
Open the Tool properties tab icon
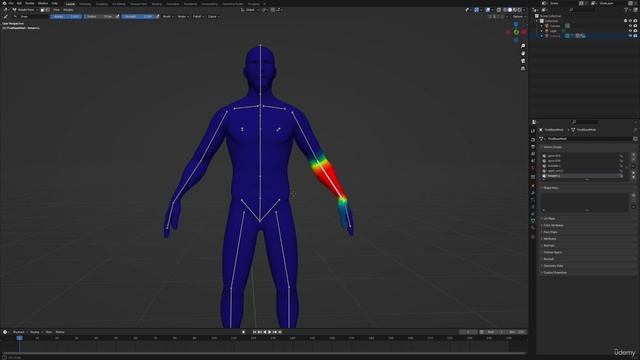click(533, 131)
